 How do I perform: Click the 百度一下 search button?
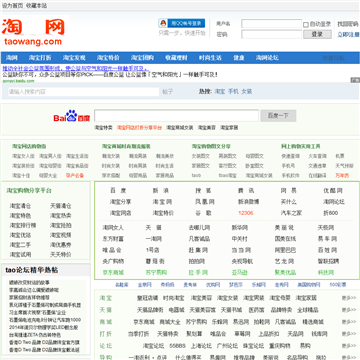pyautogui.click(x=278, y=116)
